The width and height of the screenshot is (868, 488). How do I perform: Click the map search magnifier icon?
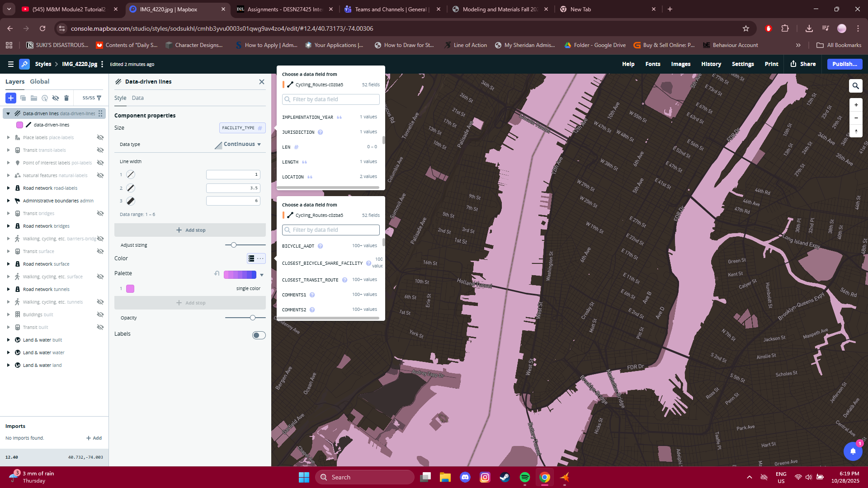tap(855, 86)
